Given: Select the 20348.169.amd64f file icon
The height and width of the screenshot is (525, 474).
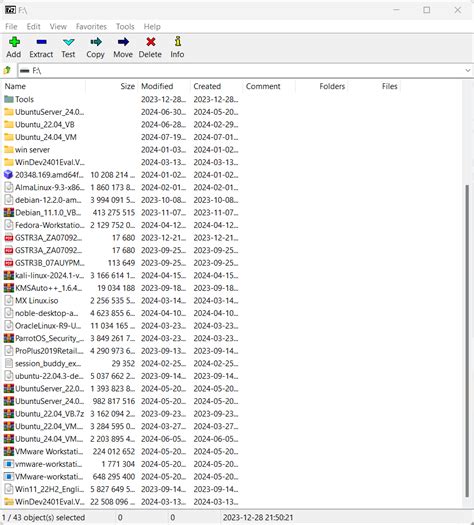Looking at the screenshot, I should point(9,175).
